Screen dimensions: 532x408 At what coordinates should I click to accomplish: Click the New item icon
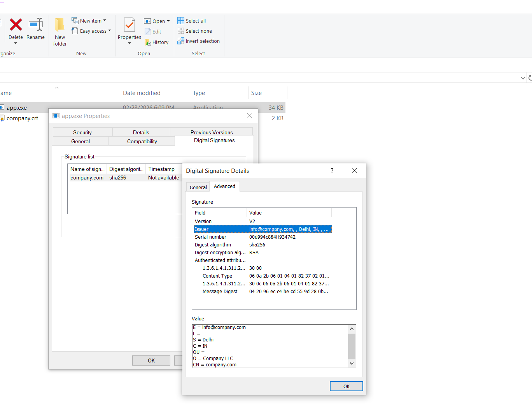coord(74,20)
